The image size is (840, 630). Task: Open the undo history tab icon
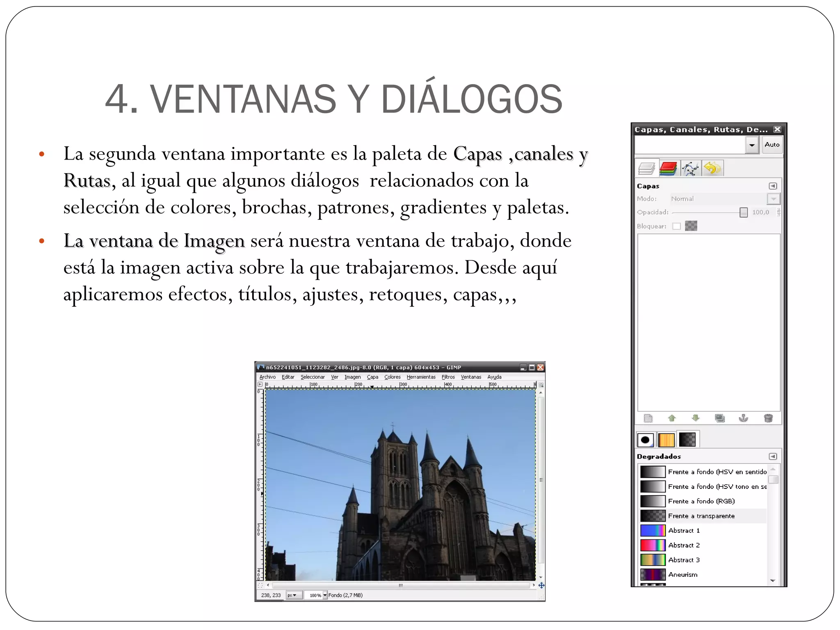point(712,168)
